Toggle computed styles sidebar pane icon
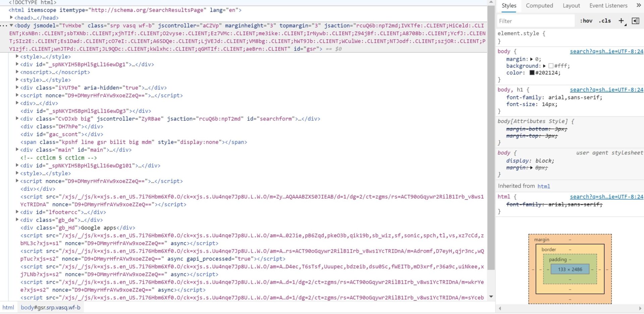644x314 pixels. pyautogui.click(x=635, y=21)
